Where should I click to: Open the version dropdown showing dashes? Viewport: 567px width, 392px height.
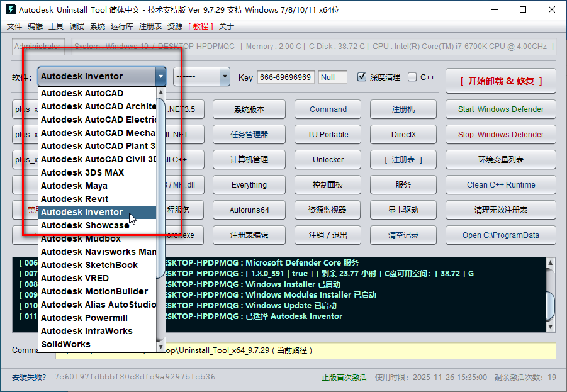coord(201,77)
